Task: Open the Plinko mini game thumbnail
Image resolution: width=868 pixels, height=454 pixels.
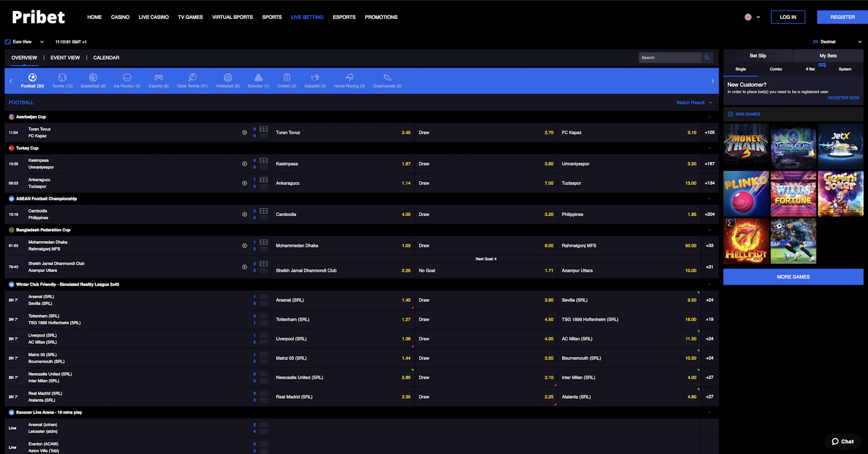Action: click(746, 194)
